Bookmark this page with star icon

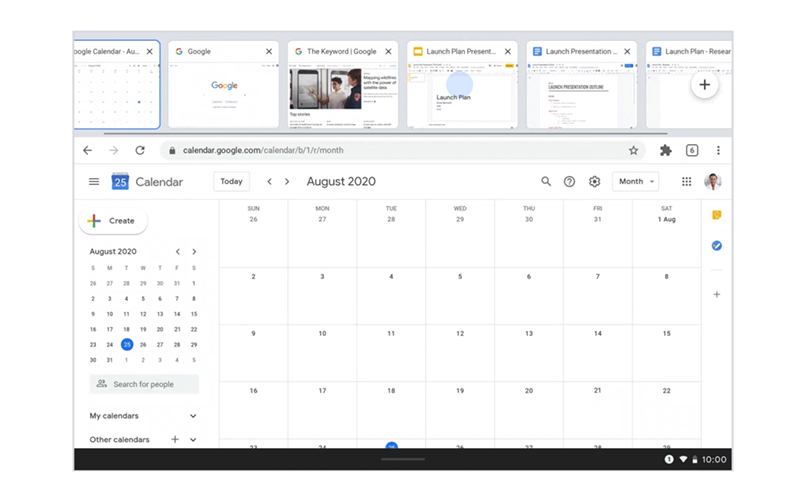633,151
